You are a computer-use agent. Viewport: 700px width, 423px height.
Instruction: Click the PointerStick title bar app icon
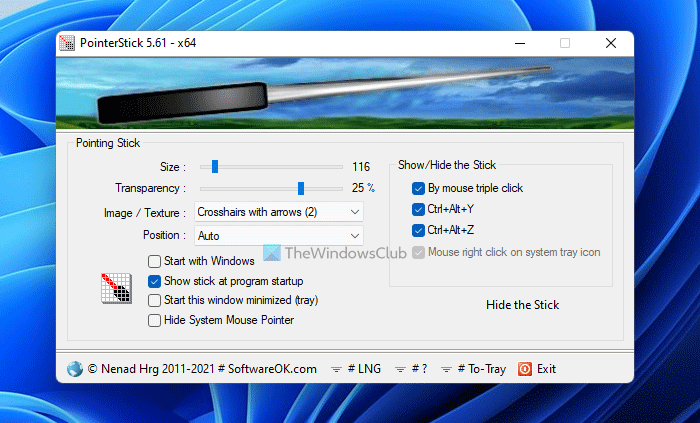click(67, 43)
